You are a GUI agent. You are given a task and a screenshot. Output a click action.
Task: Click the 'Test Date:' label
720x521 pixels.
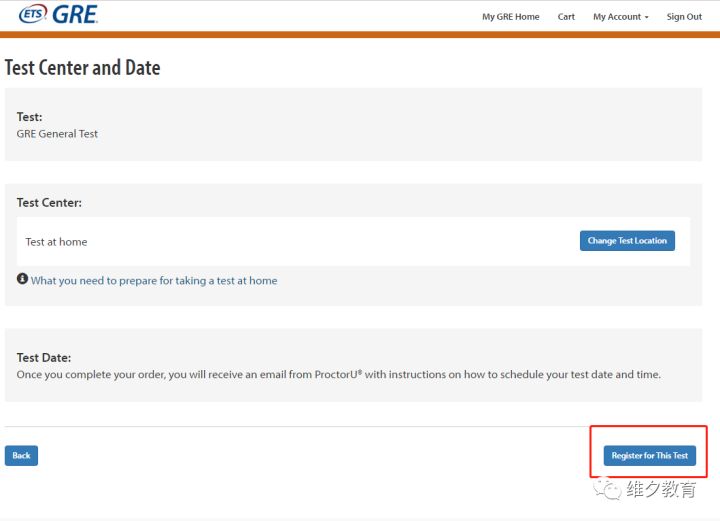tap(44, 357)
